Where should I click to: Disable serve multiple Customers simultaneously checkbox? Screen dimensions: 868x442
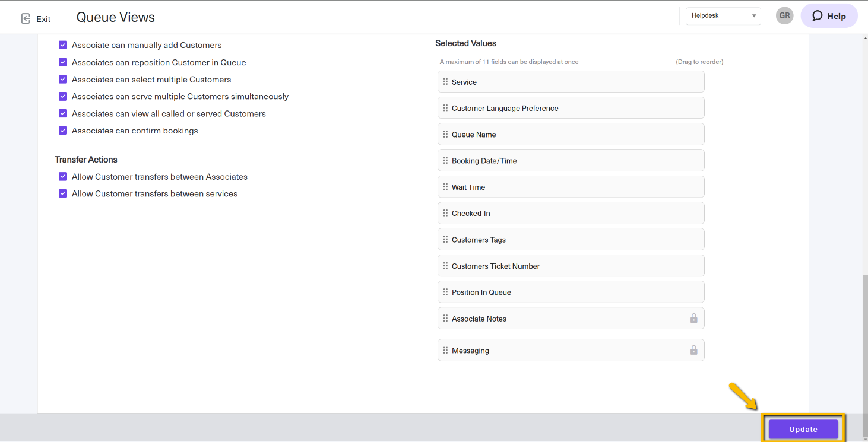tap(63, 96)
